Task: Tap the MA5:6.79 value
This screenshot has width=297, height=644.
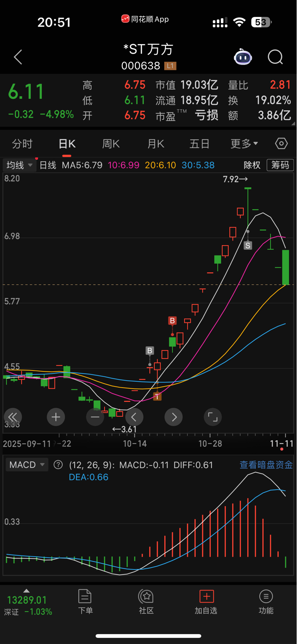Action: [x=82, y=165]
